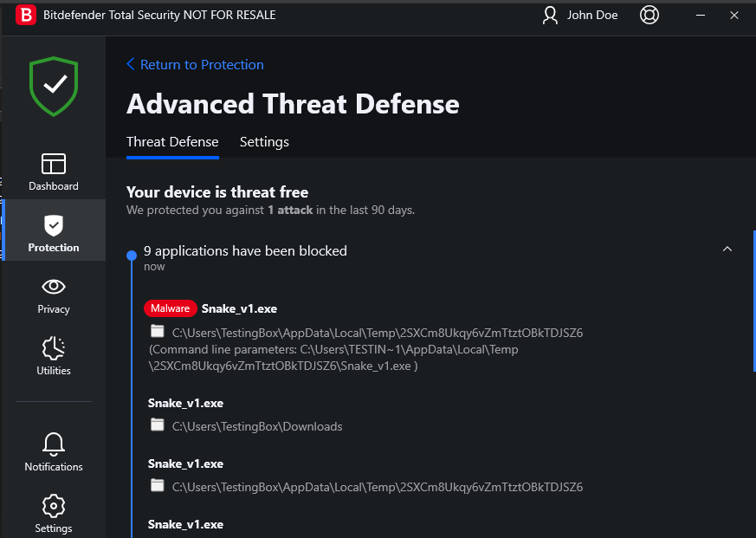Click the red Malware badge
Screen dimensions: 756x538
click(170, 308)
